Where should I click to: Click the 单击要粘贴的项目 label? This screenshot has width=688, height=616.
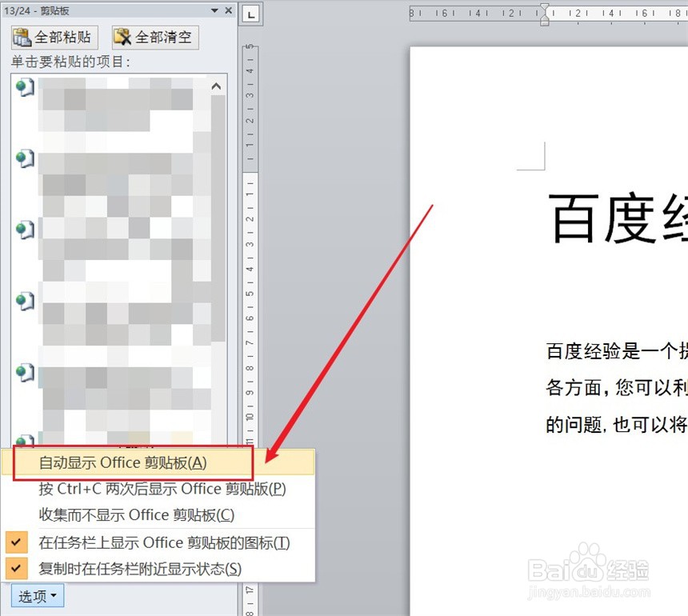(71, 62)
